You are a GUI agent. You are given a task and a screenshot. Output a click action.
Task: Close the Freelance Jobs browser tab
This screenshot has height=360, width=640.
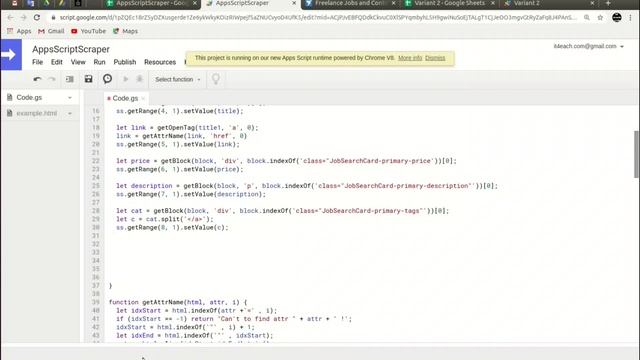(x=393, y=3)
